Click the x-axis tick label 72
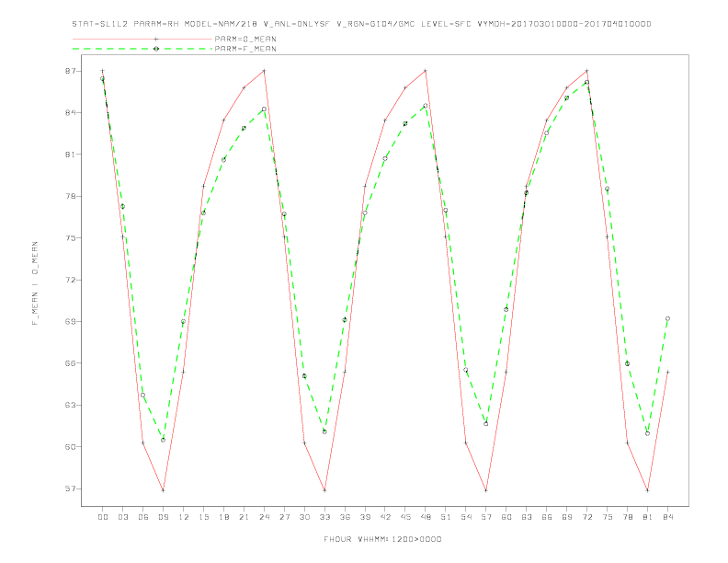This screenshot has width=728, height=563. pos(586,517)
